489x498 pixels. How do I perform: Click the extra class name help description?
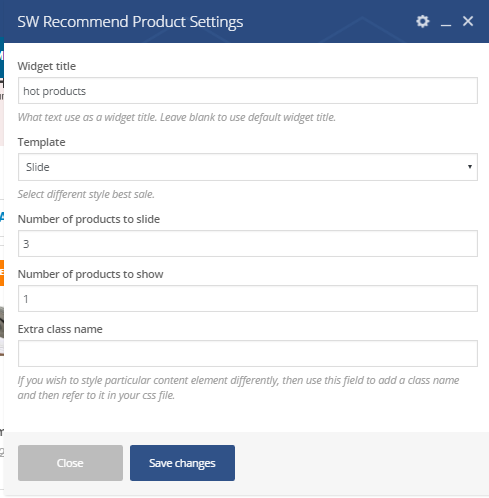pos(238,388)
